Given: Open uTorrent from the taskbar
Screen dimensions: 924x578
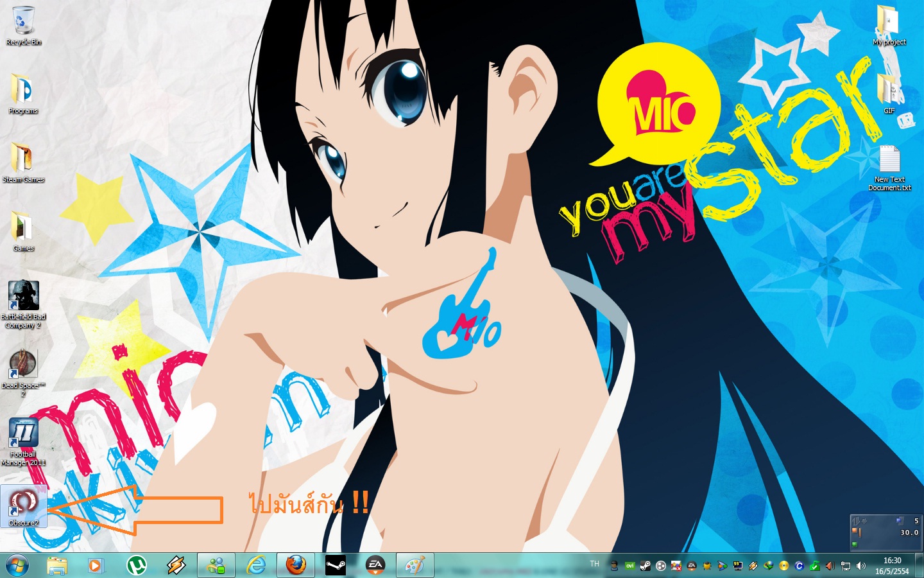Looking at the screenshot, I should click(136, 565).
